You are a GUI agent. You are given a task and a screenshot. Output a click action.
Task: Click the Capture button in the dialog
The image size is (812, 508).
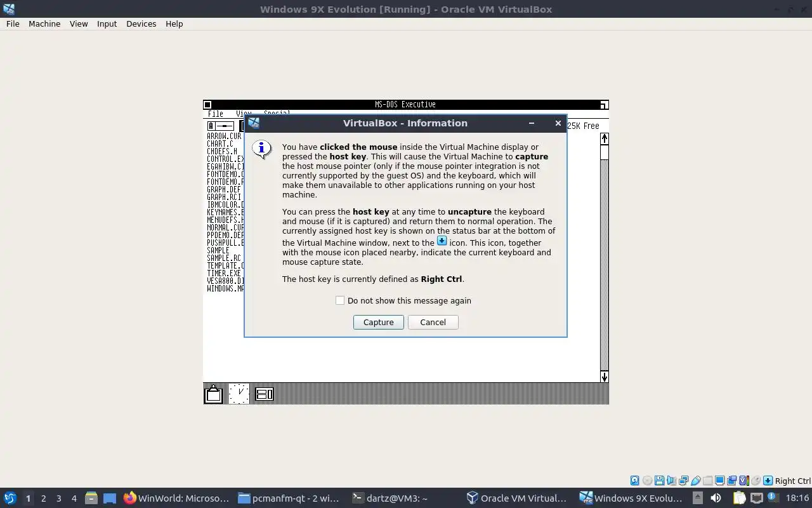[x=378, y=322]
